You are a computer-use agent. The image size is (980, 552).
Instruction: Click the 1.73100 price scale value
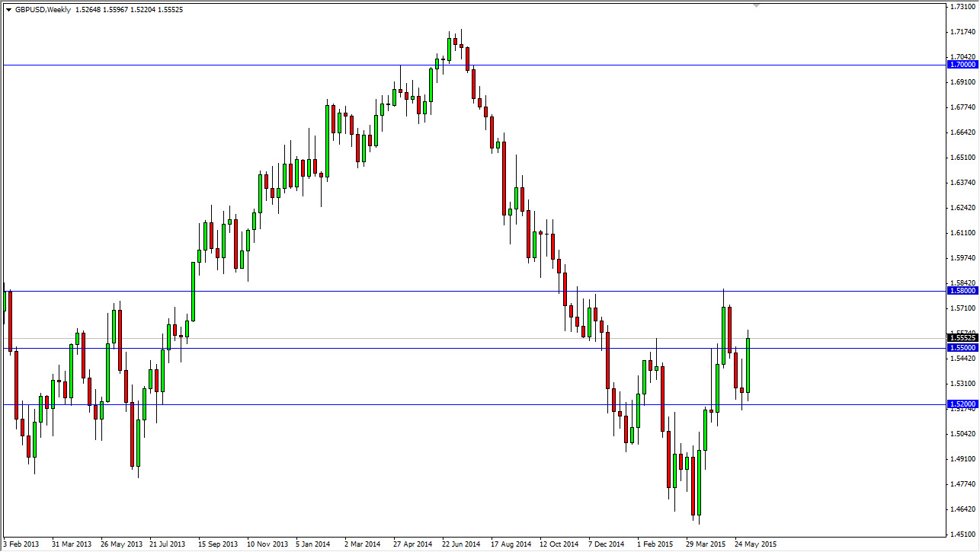coord(963,6)
